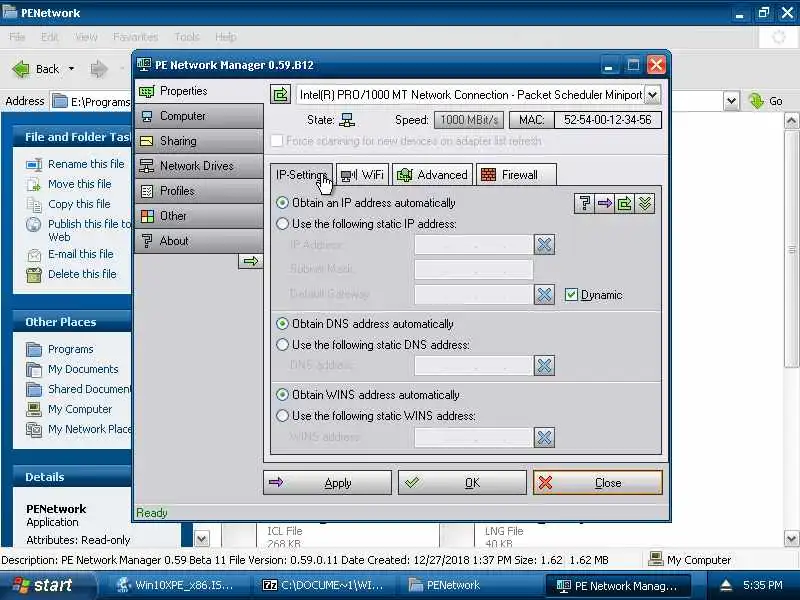Click the green renew adapter icon in IP-Settings

(624, 204)
